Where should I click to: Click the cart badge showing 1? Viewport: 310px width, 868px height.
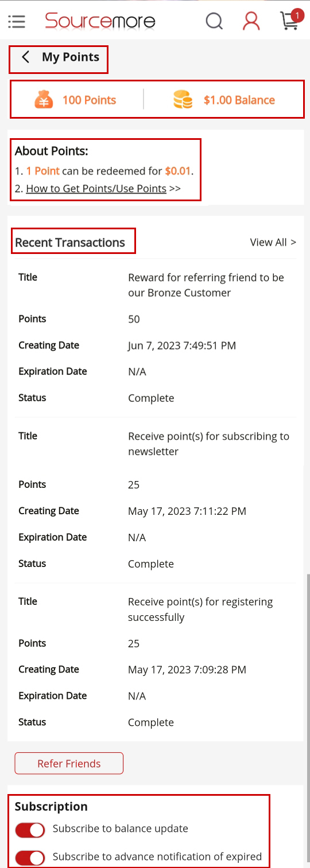point(297,15)
